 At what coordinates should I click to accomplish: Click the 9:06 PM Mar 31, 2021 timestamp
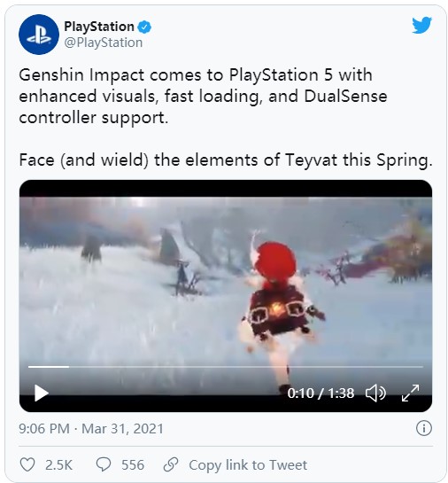[91, 428]
